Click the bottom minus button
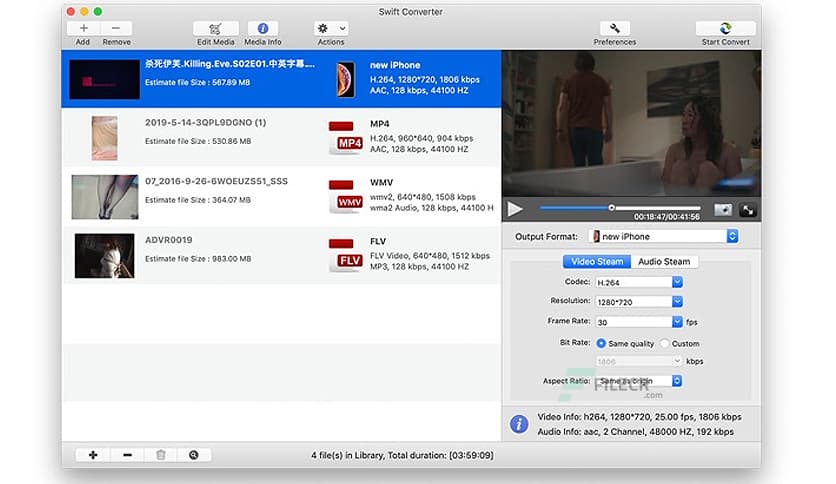Viewport: 836px width, 484px height. (127, 455)
